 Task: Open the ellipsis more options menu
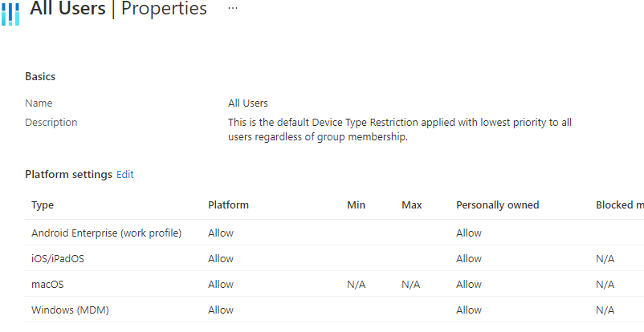click(x=233, y=8)
